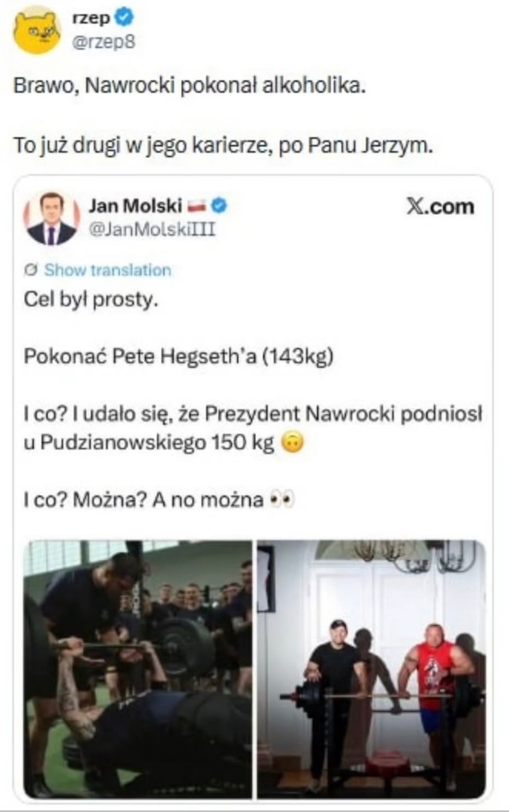Click the 'To już drugi w jego karierze' line
This screenshot has height=812, width=509.
pyautogui.click(x=223, y=146)
